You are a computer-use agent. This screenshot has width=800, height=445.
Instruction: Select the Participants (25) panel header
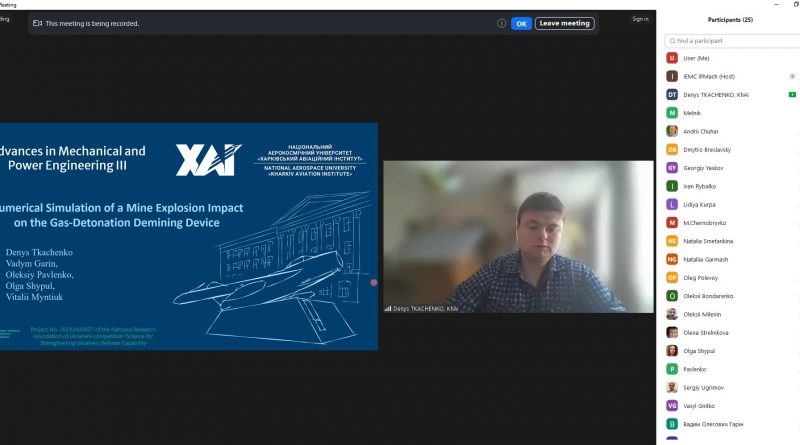pos(730,19)
